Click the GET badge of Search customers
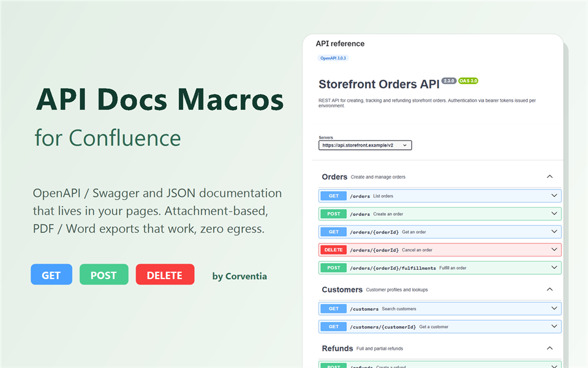Viewport: 588px width, 368px height. point(333,309)
